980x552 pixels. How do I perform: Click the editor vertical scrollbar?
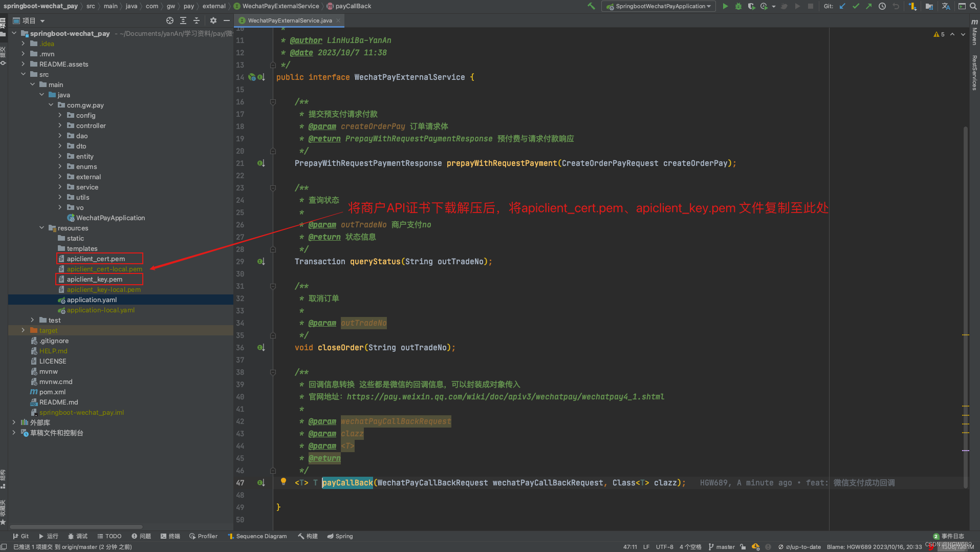pyautogui.click(x=966, y=307)
